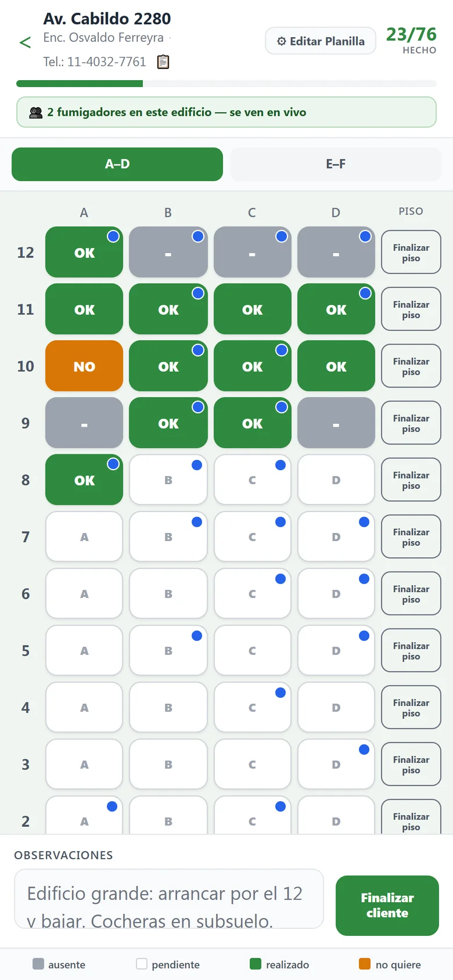The height and width of the screenshot is (980, 453).
Task: Finalize floor 5 with Finalizar piso
Action: 411,650
